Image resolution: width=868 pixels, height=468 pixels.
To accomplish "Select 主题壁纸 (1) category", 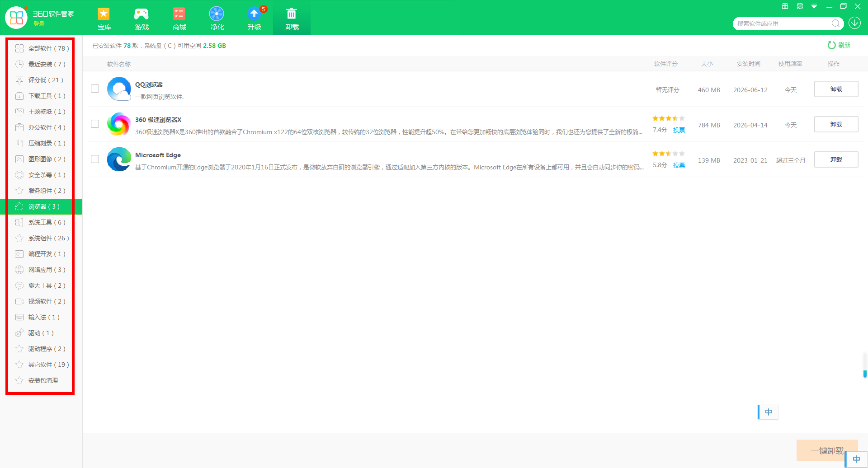I will pos(41,112).
